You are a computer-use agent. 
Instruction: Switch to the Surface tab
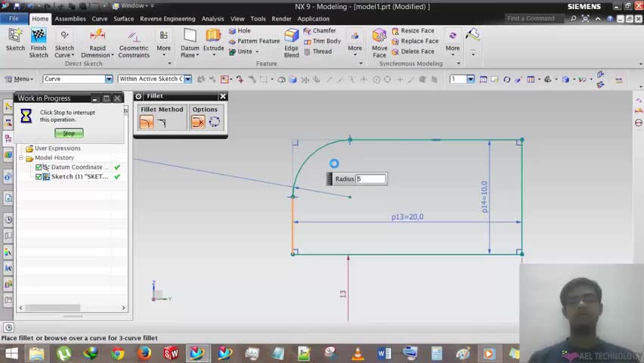click(124, 19)
